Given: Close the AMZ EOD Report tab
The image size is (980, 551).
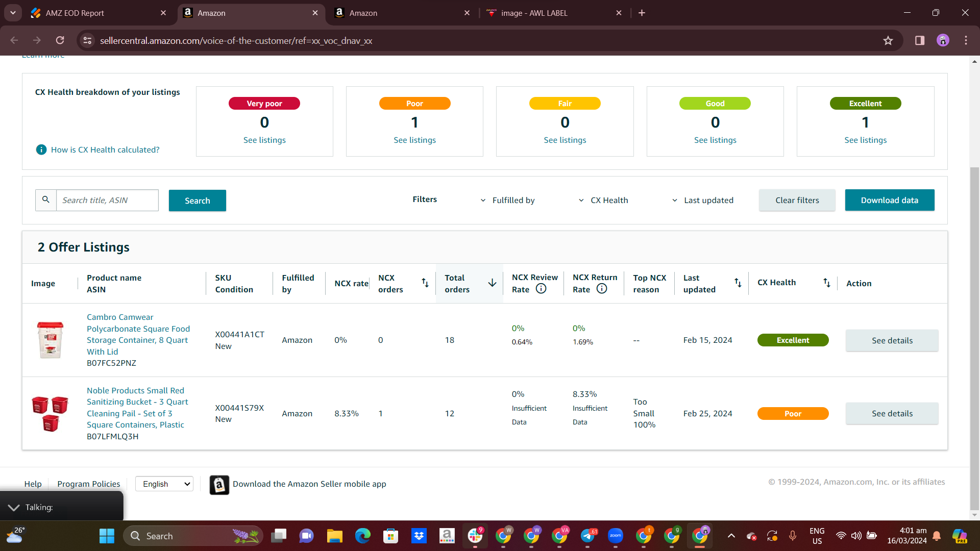Looking at the screenshot, I should click(x=163, y=13).
